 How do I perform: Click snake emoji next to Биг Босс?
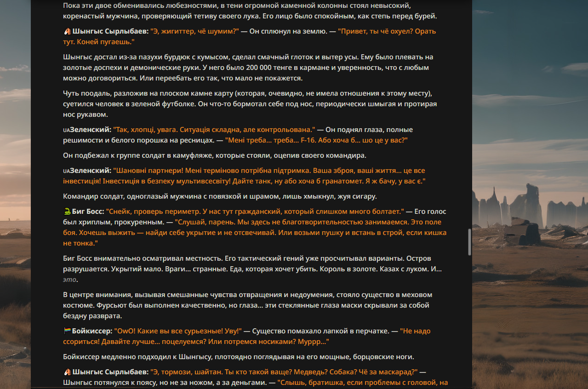(67, 212)
